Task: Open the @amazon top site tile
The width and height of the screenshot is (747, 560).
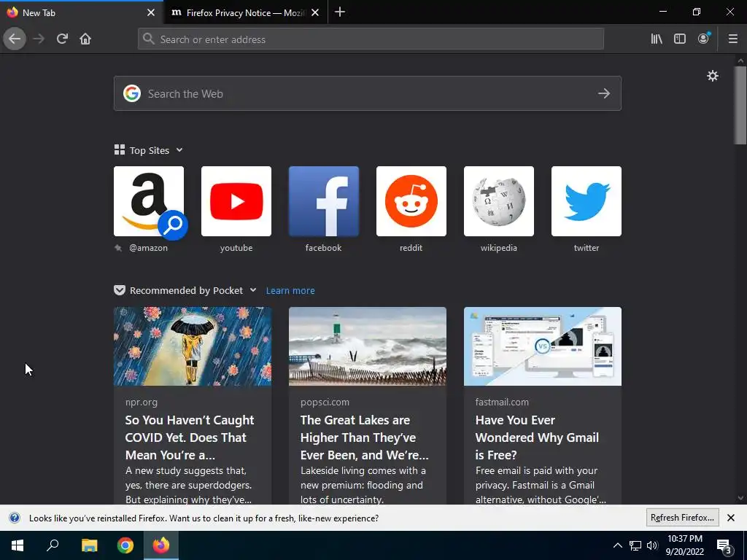Action: coord(149,201)
